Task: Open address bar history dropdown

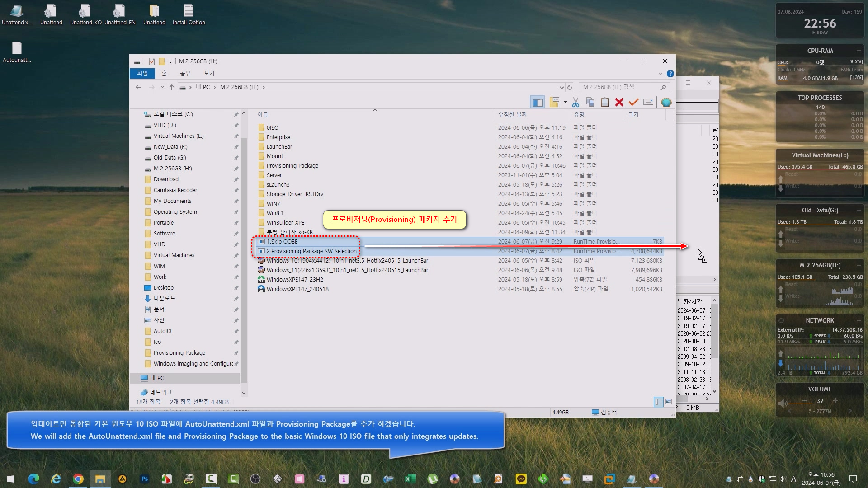Action: [x=561, y=87]
